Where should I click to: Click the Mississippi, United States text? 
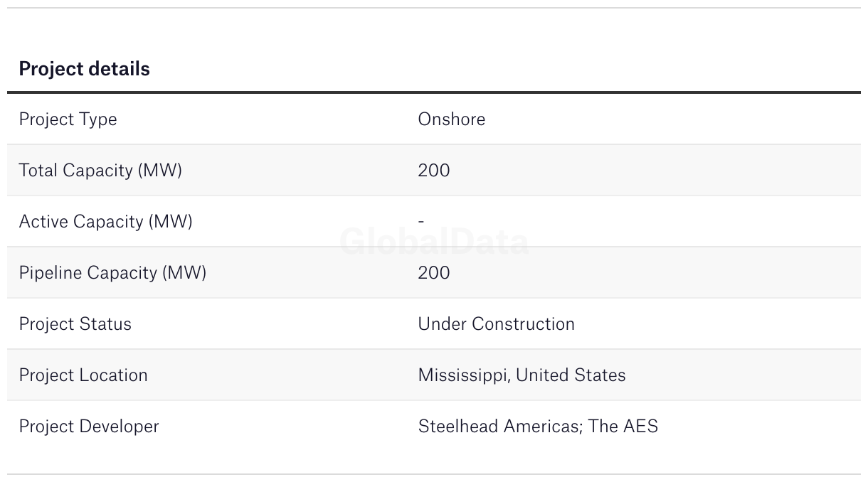pyautogui.click(x=522, y=375)
